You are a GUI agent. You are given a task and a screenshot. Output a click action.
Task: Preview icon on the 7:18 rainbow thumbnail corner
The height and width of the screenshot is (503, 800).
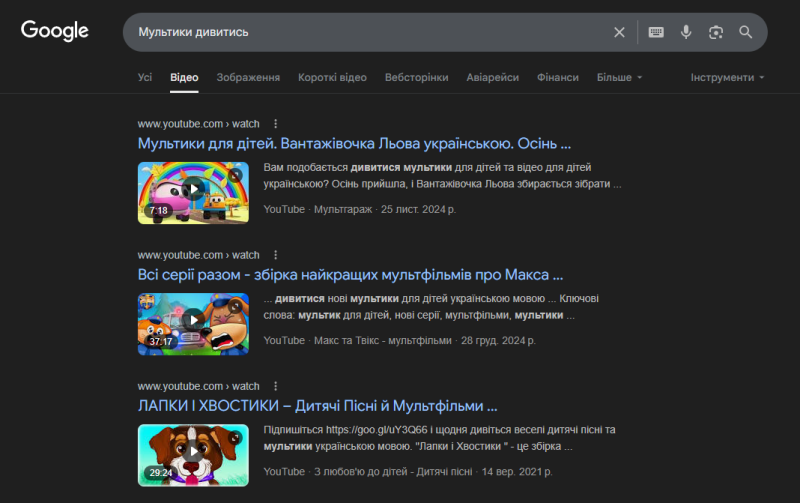click(235, 175)
